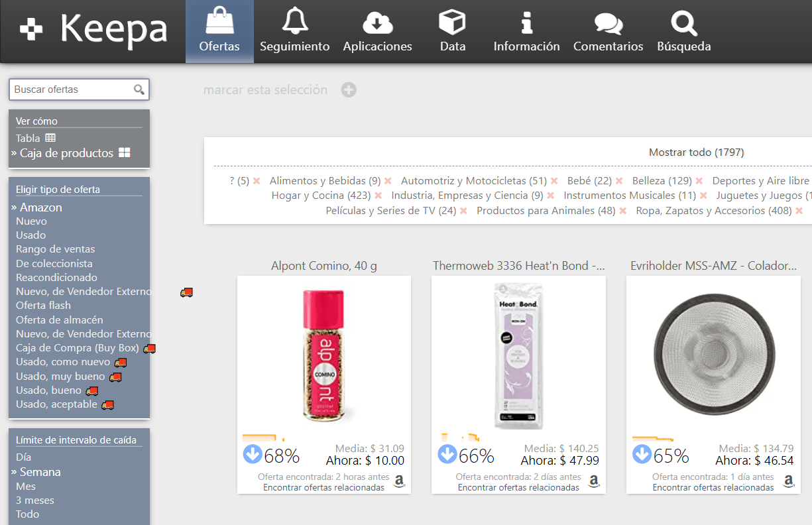812x525 pixels.
Task: Click Amazon logo on Thermoweb card
Action: click(x=594, y=482)
